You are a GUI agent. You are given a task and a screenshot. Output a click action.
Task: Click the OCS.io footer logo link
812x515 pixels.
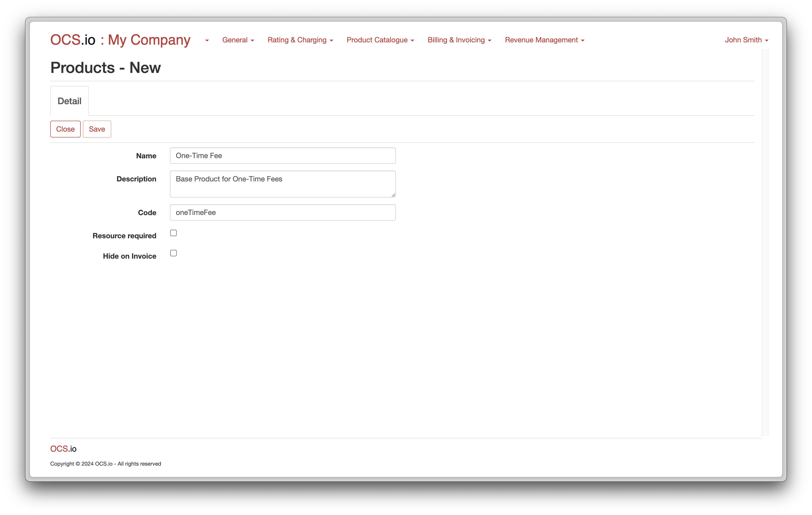pyautogui.click(x=63, y=449)
